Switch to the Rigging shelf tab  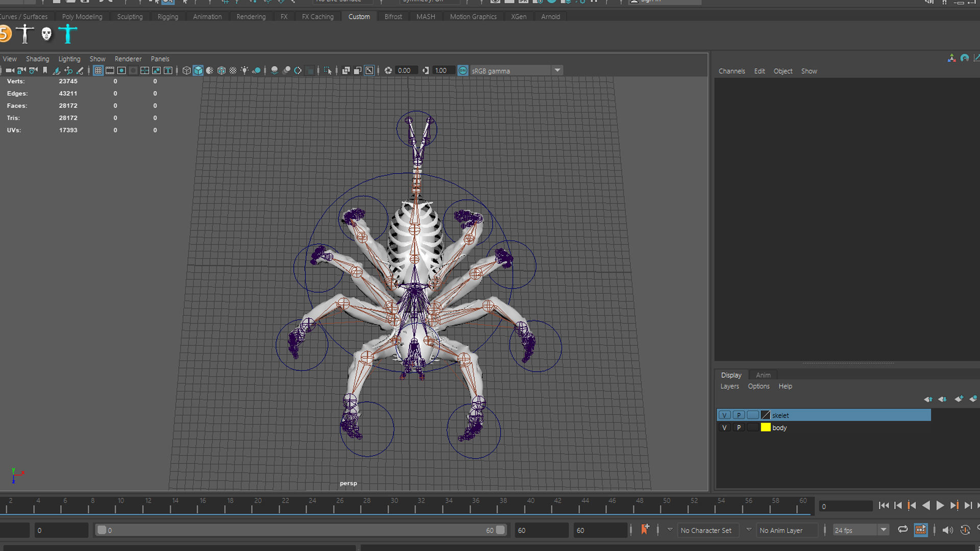pyautogui.click(x=168, y=17)
